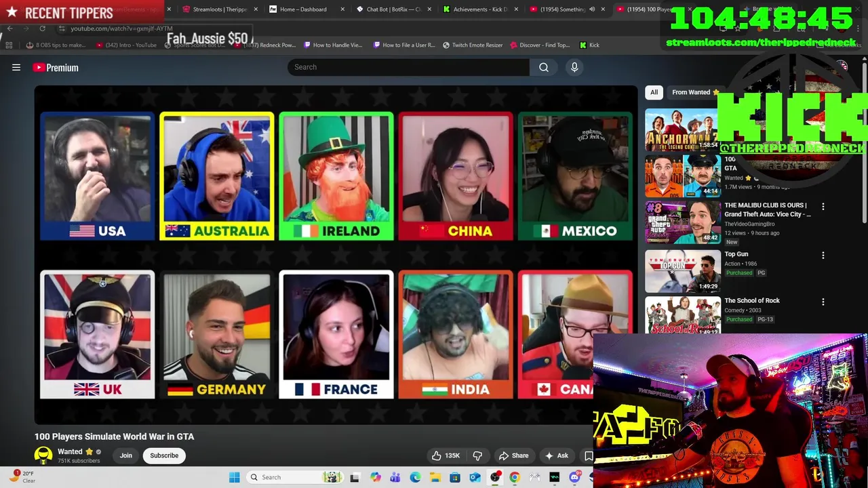The height and width of the screenshot is (488, 868).
Task: Open more options for The School of Rock
Action: tap(823, 302)
